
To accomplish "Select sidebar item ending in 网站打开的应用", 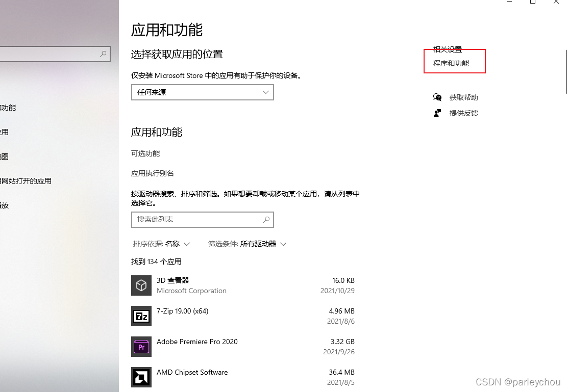I will [x=26, y=181].
